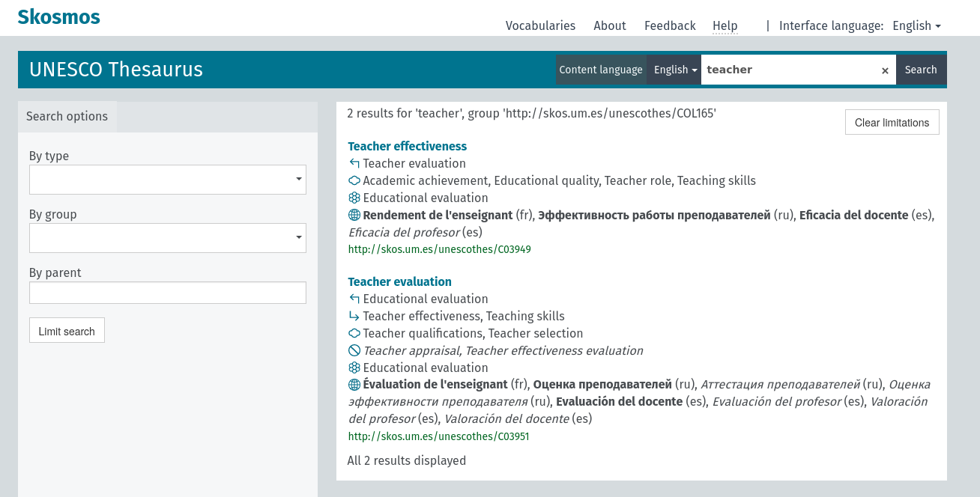
Task: Click the group icon under Teacher evaluation
Action: click(x=354, y=368)
